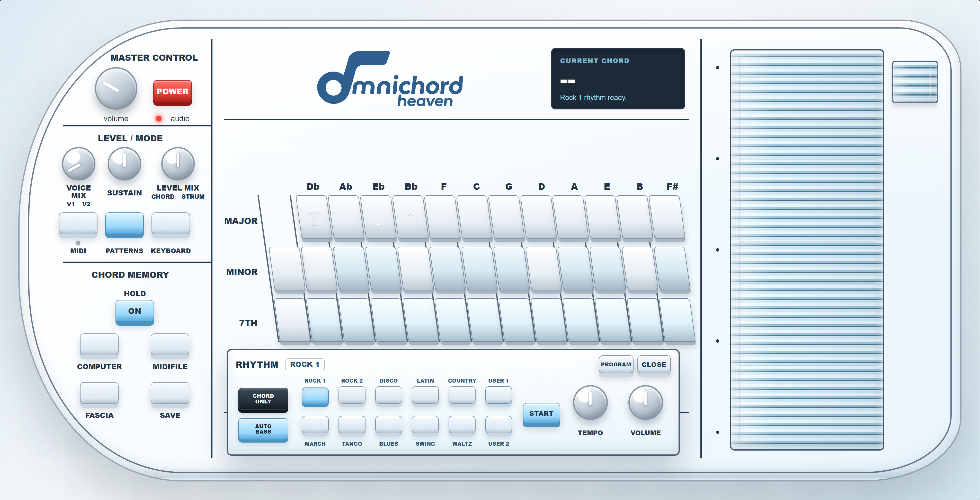Click the Omnichord Heaven logo
The height and width of the screenshot is (500, 980).
click(x=390, y=79)
